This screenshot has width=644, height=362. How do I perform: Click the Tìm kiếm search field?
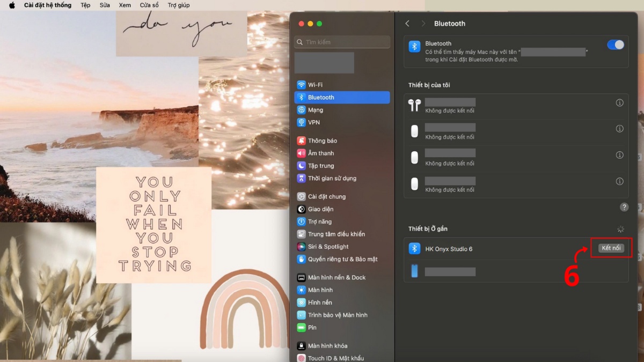tap(342, 41)
